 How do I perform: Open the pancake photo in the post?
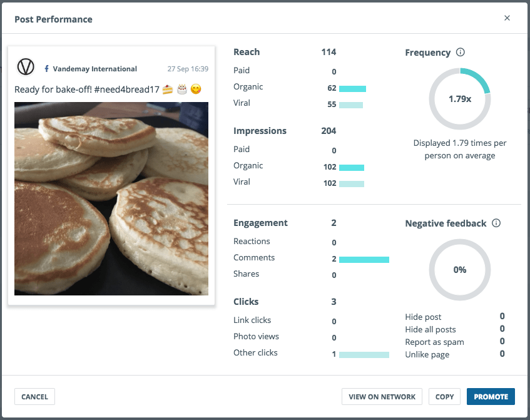pyautogui.click(x=111, y=198)
